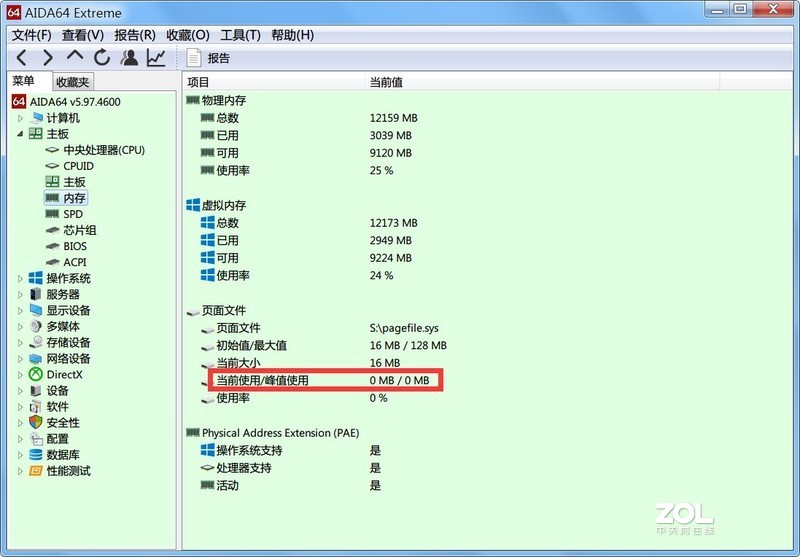Select AIDA64 v5.97.4600 root node
Image resolution: width=800 pixels, height=557 pixels.
[x=66, y=102]
